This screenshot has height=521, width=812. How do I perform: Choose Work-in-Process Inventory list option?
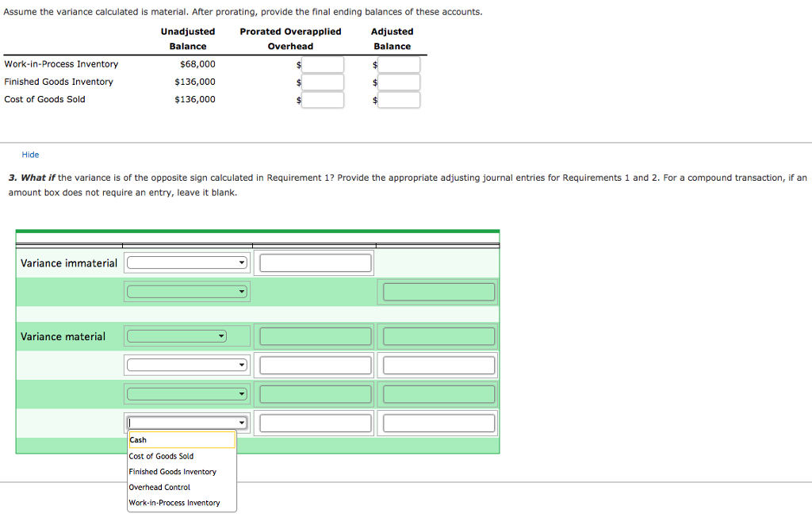pos(174,503)
